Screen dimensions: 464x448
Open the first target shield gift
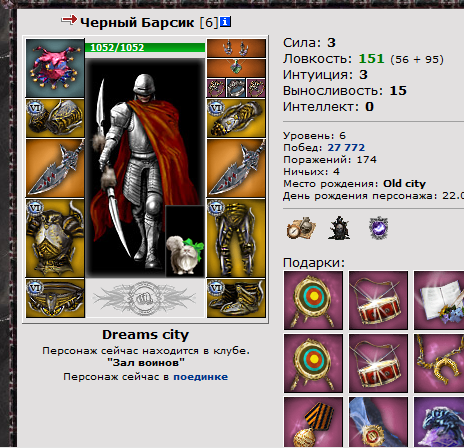coord(313,300)
